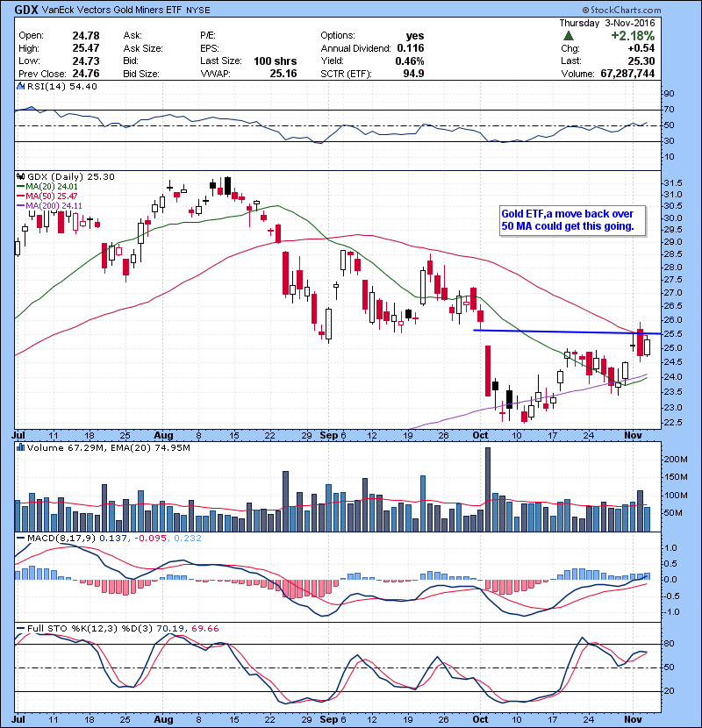Image resolution: width=702 pixels, height=728 pixels.
Task: Click the stochastic %K value 70.19
Action: (x=170, y=629)
